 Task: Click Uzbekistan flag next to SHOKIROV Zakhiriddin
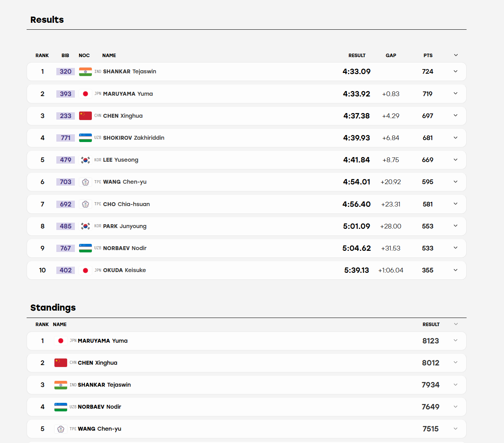pyautogui.click(x=85, y=138)
